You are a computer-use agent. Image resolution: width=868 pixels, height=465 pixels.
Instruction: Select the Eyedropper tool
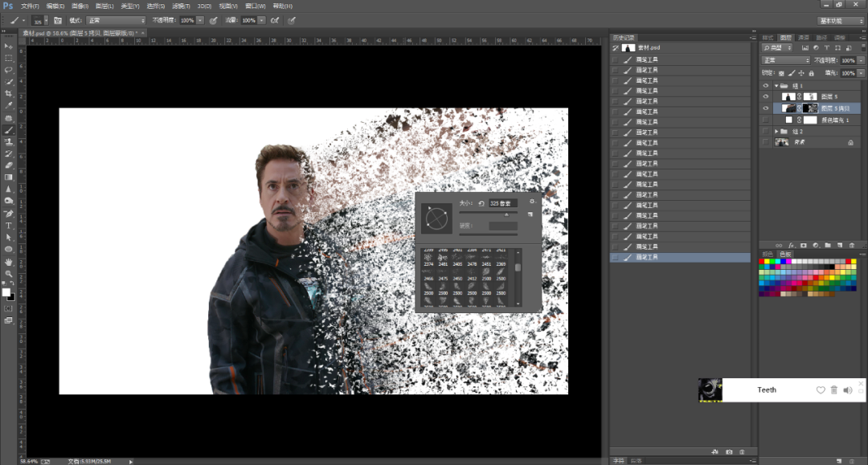(x=8, y=105)
